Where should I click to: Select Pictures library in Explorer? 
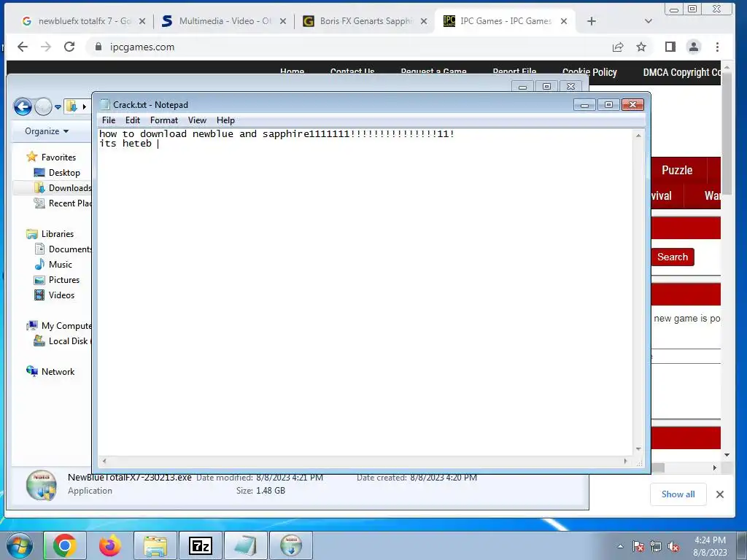[x=57, y=279]
